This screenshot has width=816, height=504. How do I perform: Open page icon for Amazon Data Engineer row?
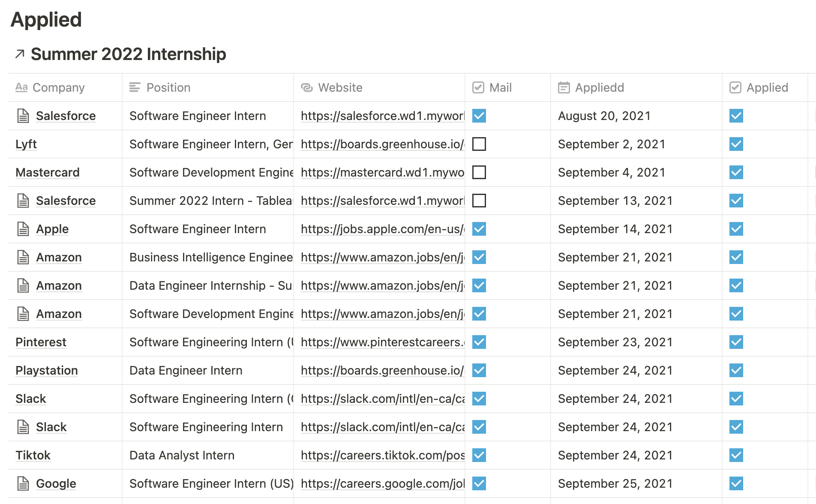coord(23,285)
